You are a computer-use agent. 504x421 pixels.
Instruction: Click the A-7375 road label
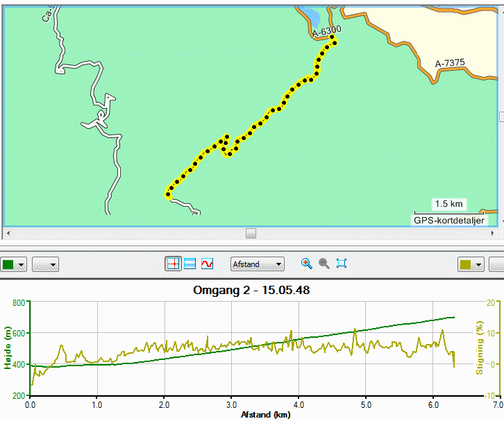coord(450,63)
